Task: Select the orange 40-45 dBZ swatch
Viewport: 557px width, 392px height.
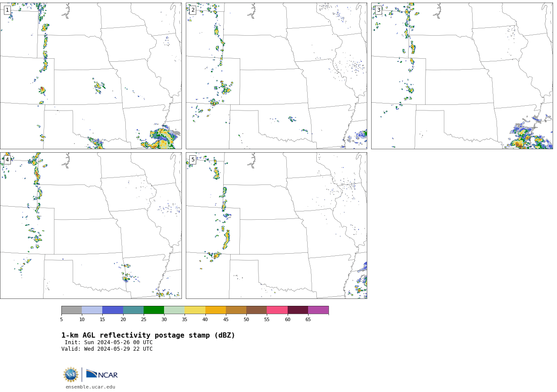Action: point(215,310)
